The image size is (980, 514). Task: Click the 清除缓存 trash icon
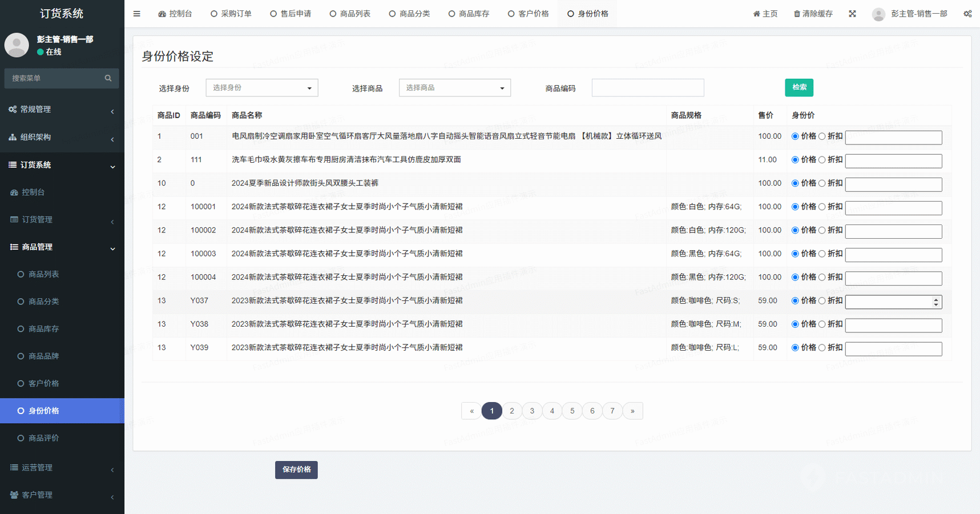click(x=797, y=14)
